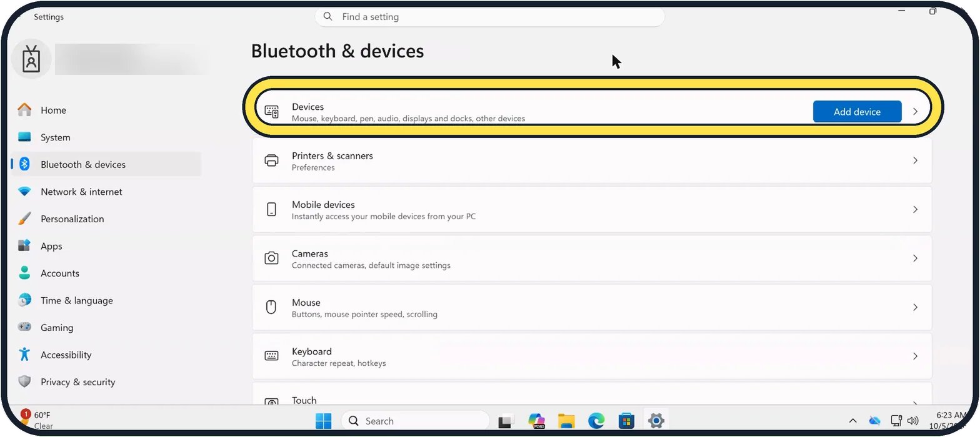
Task: Click the network tray icon
Action: [x=897, y=421]
